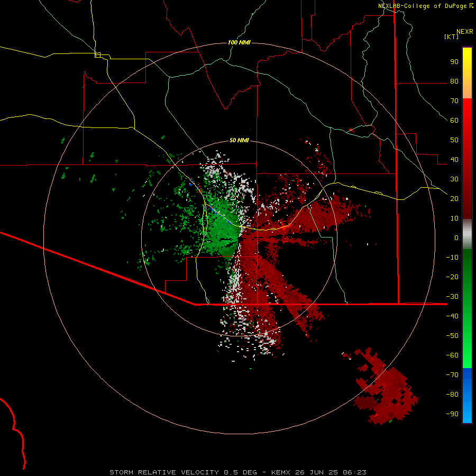Pick the orange segment of the color bar
Viewport: 476px width, 476px height.
coord(467,91)
